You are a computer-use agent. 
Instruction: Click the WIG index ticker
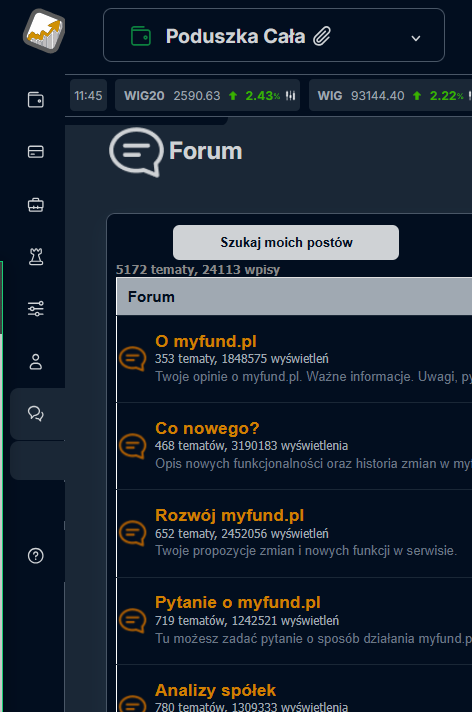[391, 95]
